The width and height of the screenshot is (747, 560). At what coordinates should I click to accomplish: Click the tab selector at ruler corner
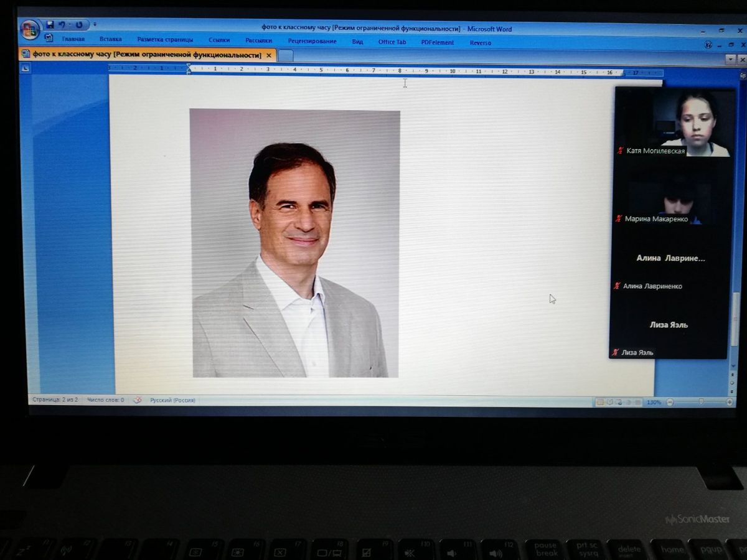pos(26,68)
